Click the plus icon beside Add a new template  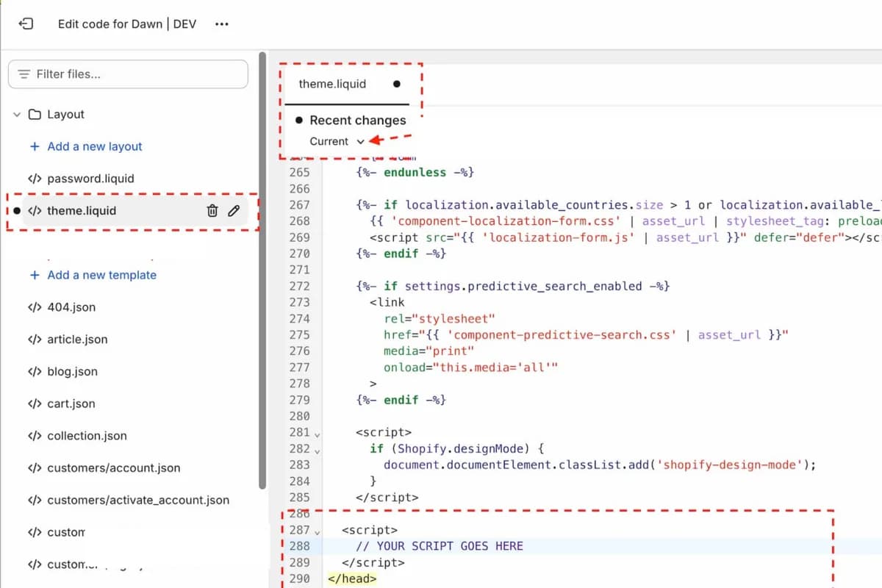[35, 275]
